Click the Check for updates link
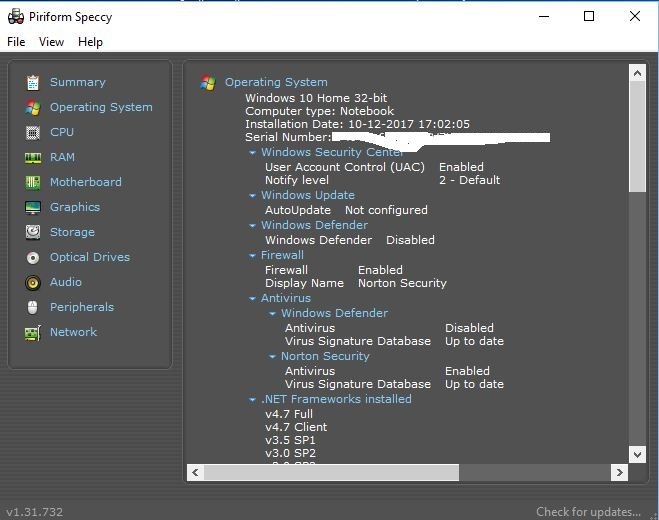 tap(588, 512)
